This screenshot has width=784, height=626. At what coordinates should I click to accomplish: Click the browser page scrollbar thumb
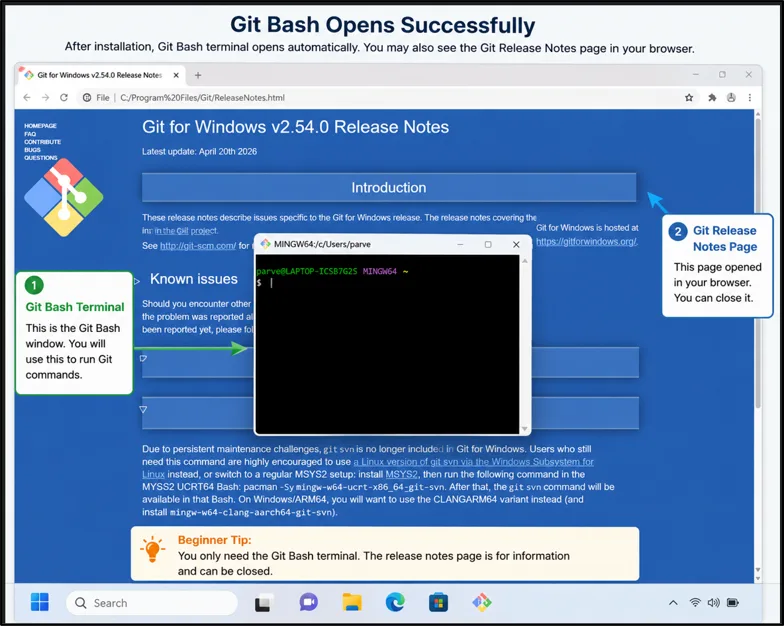tap(758, 262)
